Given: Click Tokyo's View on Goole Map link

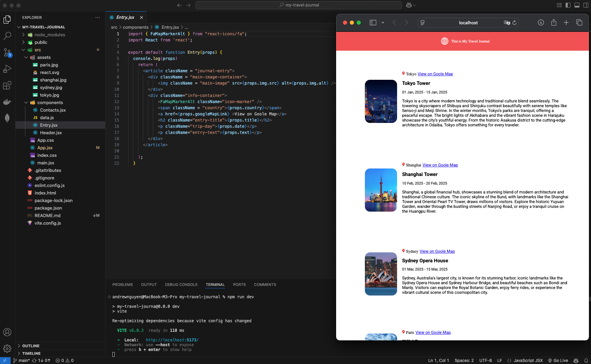Looking at the screenshot, I should coord(435,74).
